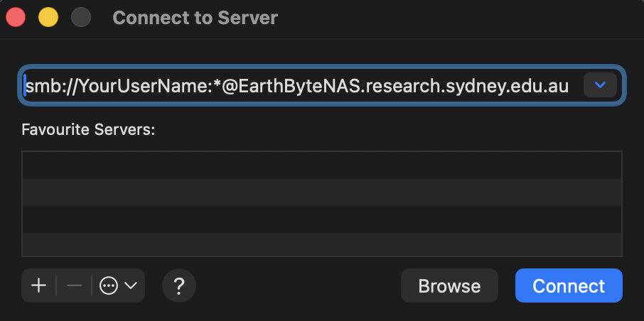Select the third row in favourites list
This screenshot has height=321, width=644.
click(322, 219)
